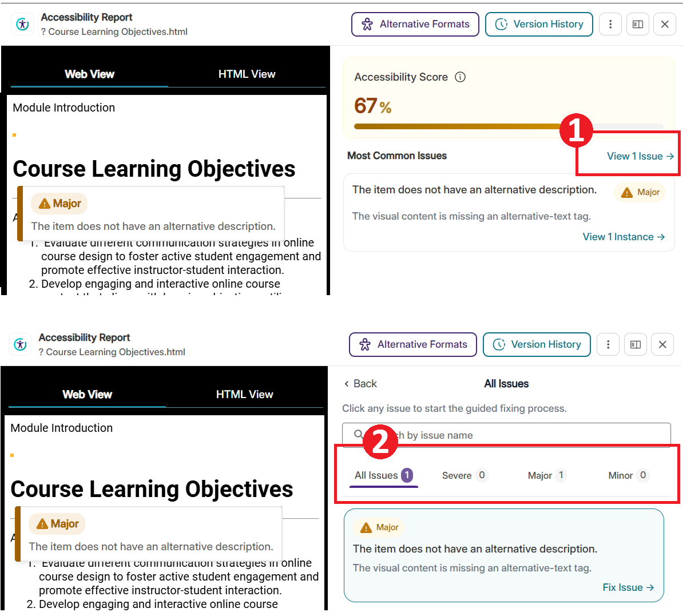Click the View 1 Issue link
The image size is (683, 616).
coord(640,156)
